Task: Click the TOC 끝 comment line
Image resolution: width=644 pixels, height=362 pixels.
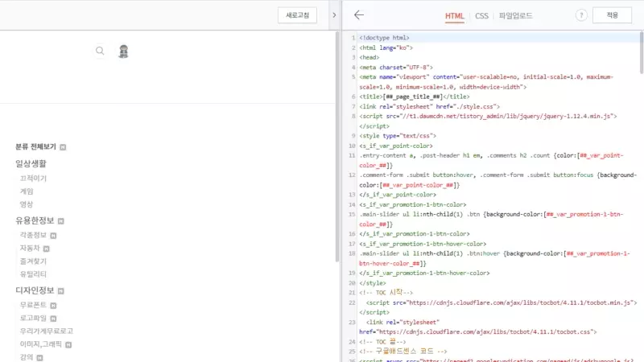Action: pyautogui.click(x=382, y=341)
